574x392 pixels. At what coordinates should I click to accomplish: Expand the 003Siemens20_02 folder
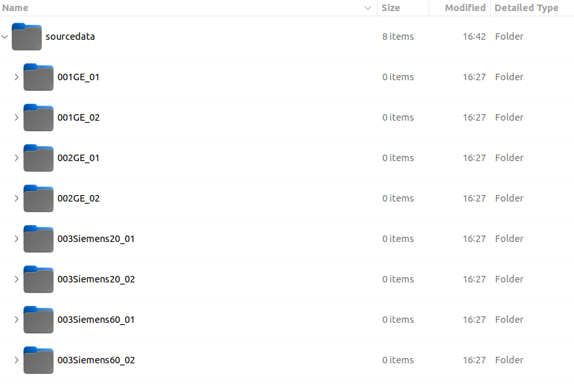point(16,279)
